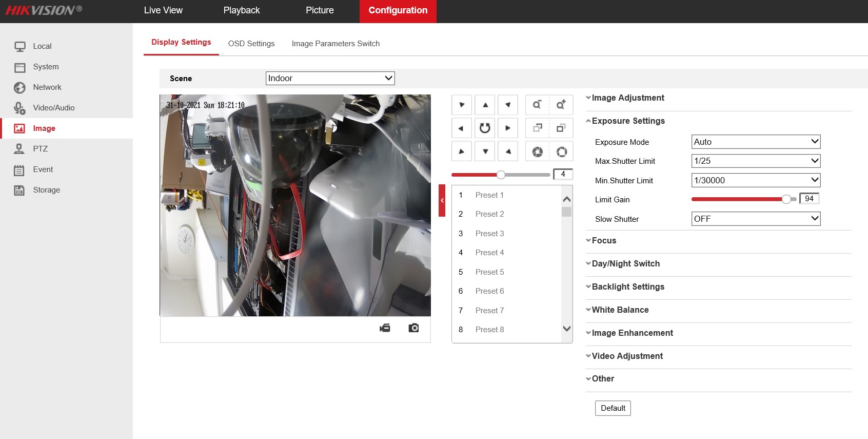Open the Slow Shutter dropdown
The image size is (868, 439).
[x=756, y=219]
